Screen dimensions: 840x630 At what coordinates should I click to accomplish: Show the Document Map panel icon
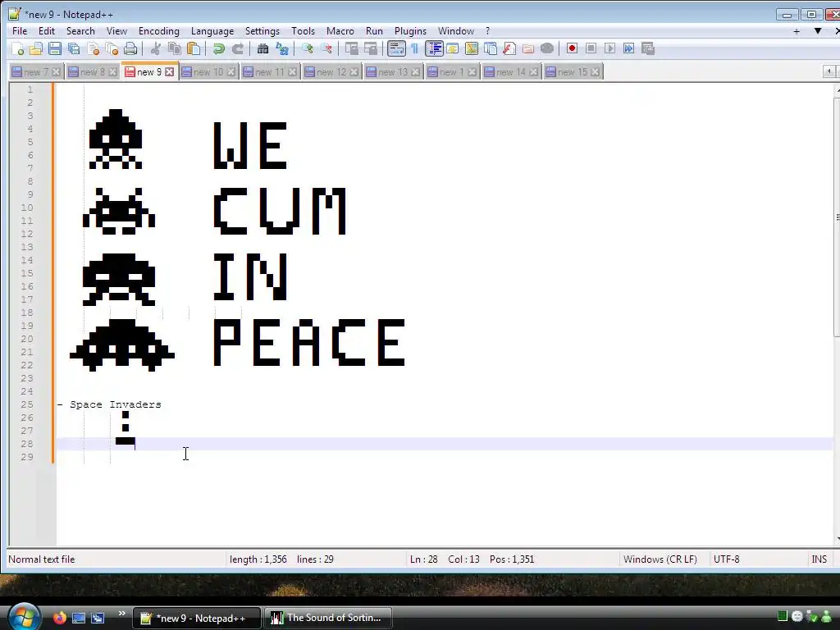coord(472,48)
